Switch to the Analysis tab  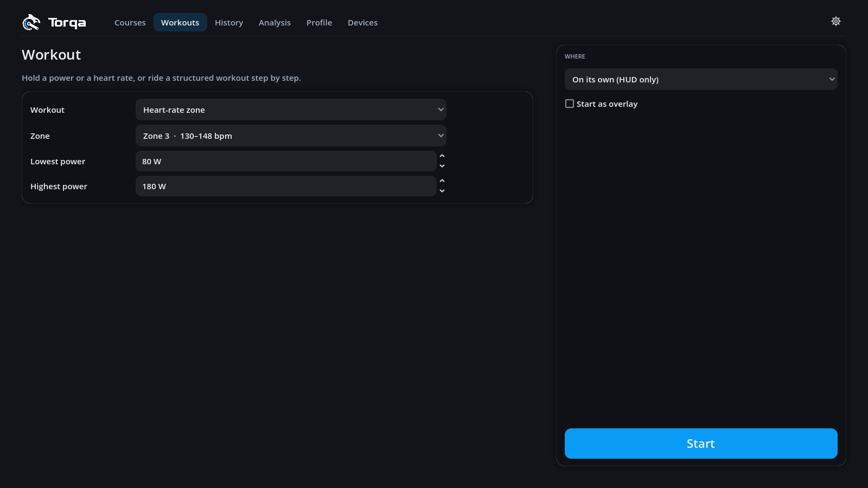tap(275, 22)
